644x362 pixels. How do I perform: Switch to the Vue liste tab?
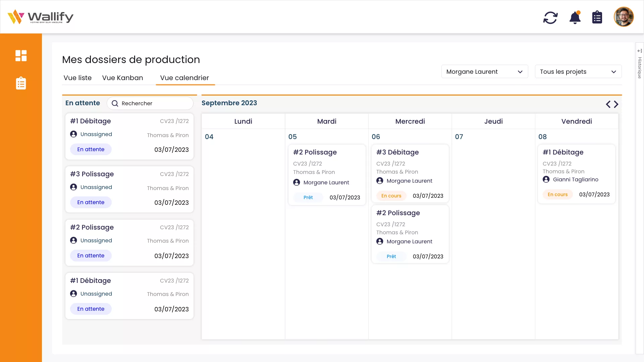click(x=77, y=78)
